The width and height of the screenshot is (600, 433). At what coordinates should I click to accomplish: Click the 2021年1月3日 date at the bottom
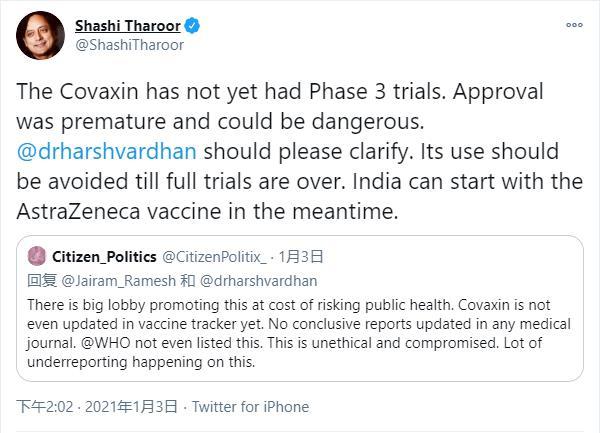tap(134, 407)
